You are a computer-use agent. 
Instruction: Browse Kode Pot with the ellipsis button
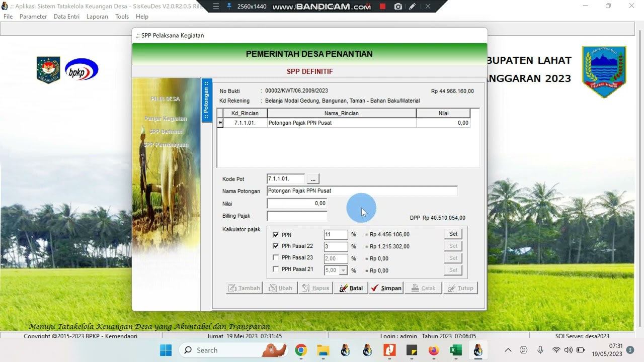point(313,179)
